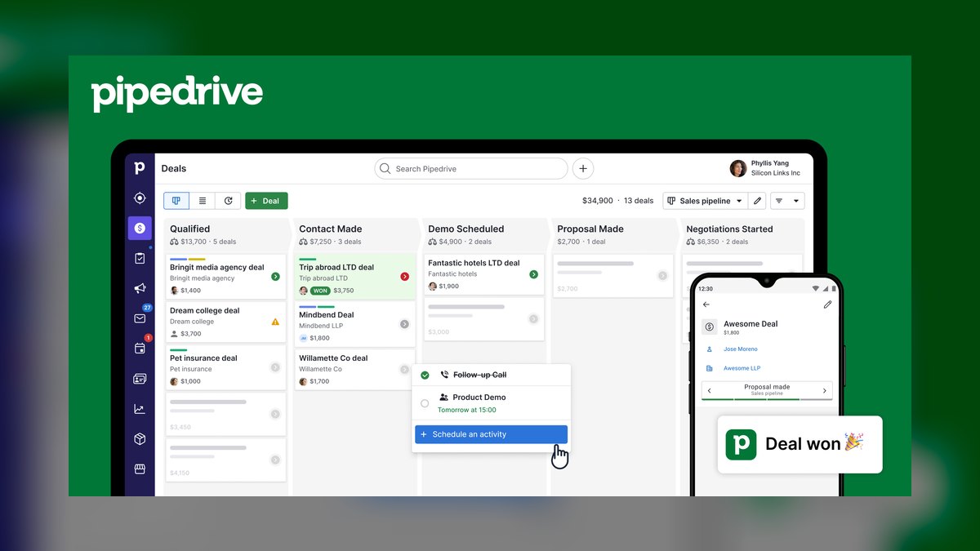The image size is (980, 551).
Task: Click green arrow on Fantastic hotels LTD deal
Action: click(x=534, y=274)
